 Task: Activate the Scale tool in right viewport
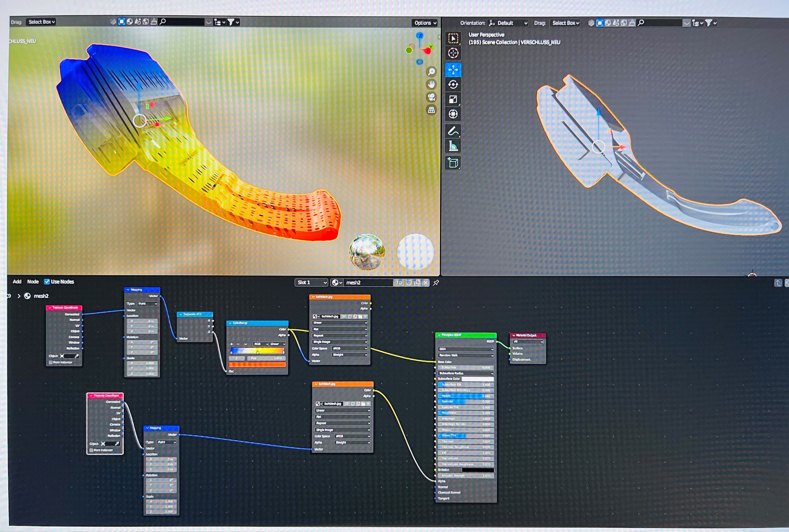click(x=453, y=99)
